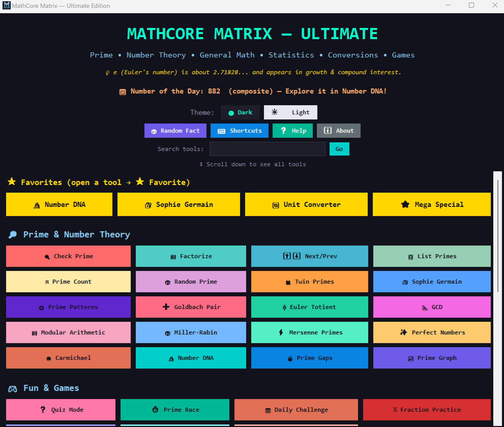Open teal Number DNA tool
Image resolution: width=504 pixels, height=427 pixels.
pyautogui.click(x=191, y=358)
